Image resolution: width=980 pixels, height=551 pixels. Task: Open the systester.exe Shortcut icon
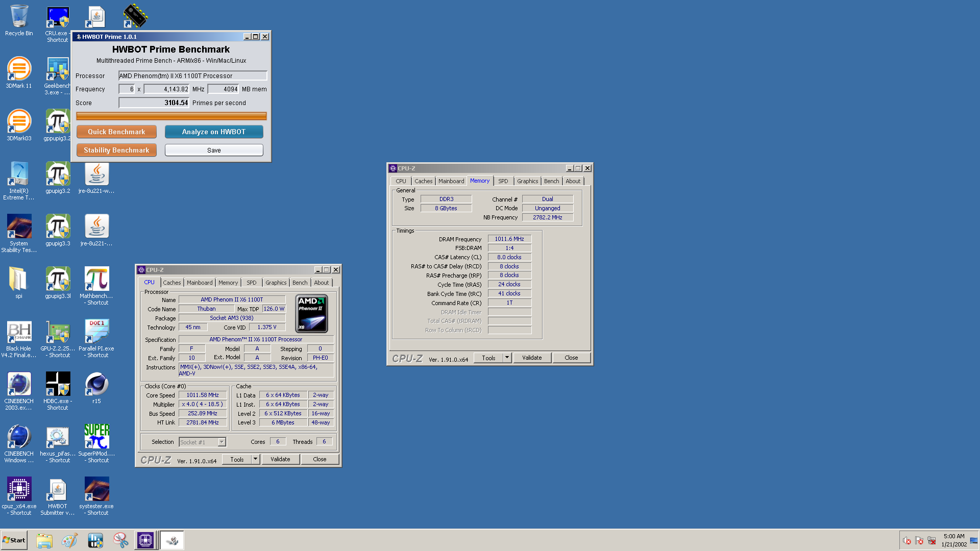click(96, 496)
